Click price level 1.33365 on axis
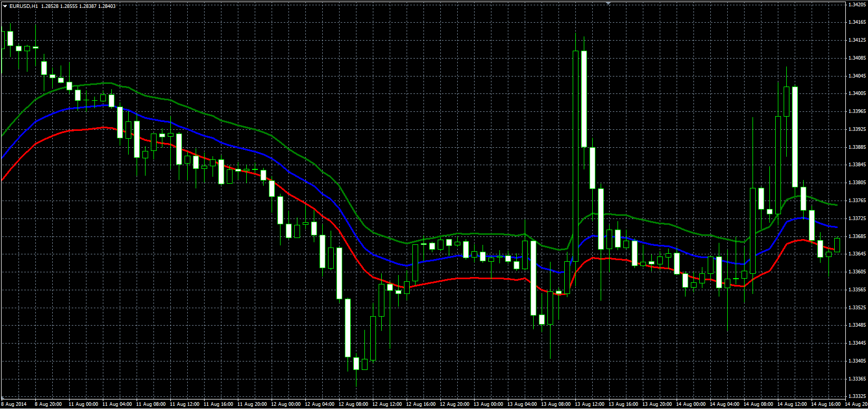The width and height of the screenshot is (868, 409). click(857, 379)
